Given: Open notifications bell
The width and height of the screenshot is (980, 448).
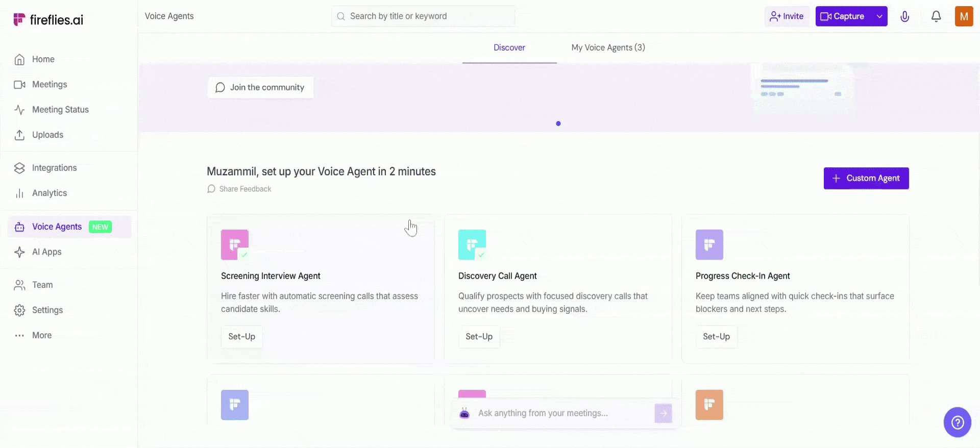Looking at the screenshot, I should [936, 16].
